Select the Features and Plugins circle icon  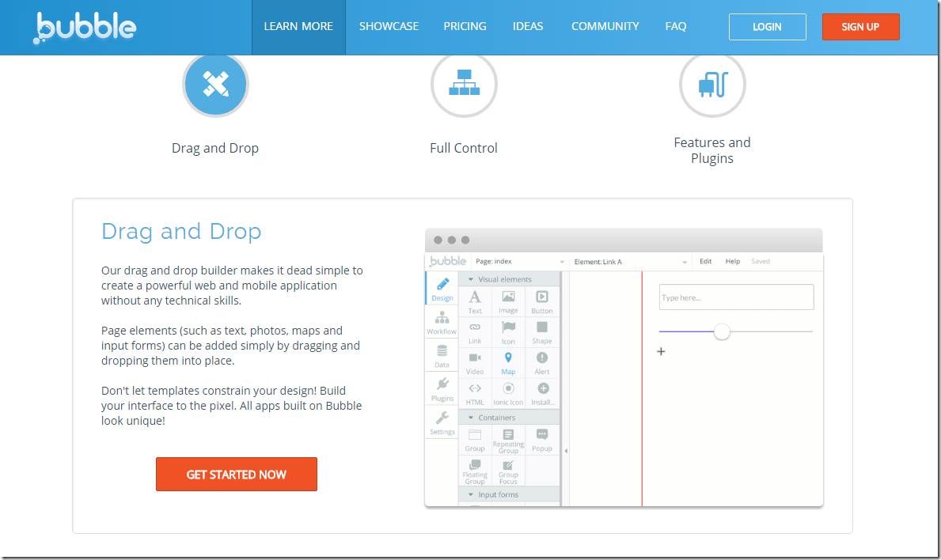point(712,84)
